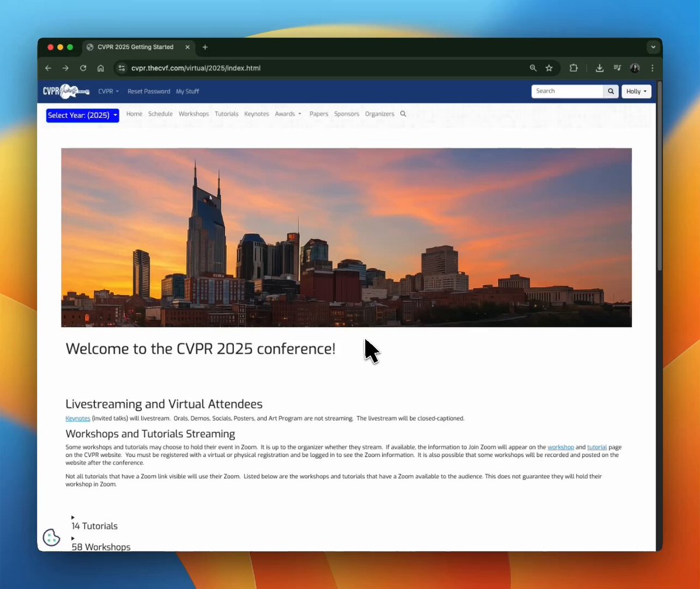Open the Organizers menu item
The height and width of the screenshot is (589, 700).
(380, 114)
